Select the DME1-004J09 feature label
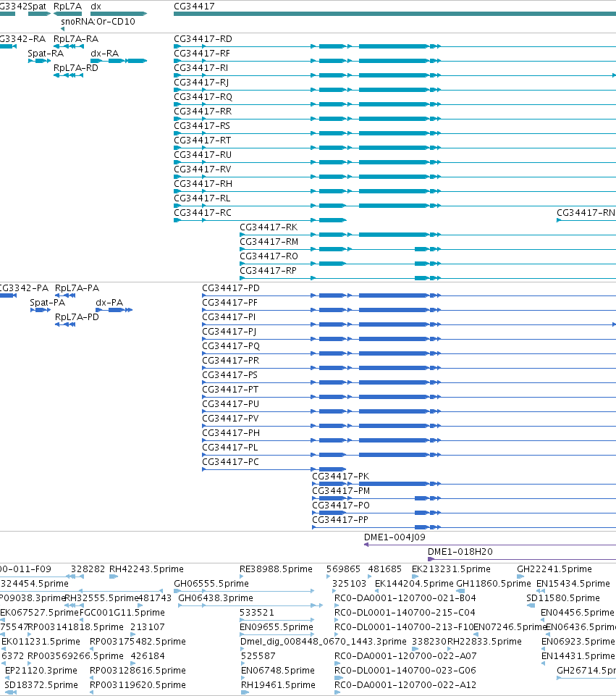616x696 pixels. point(395,537)
